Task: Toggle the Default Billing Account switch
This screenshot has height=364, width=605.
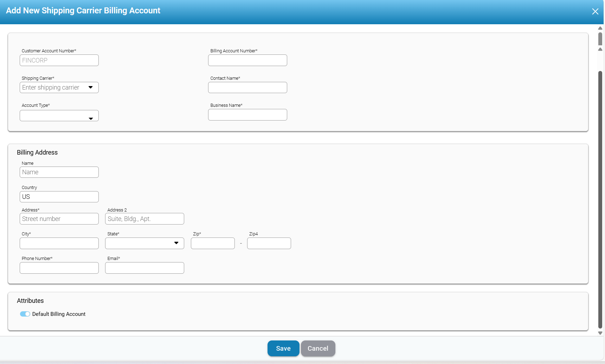Action: click(25, 314)
